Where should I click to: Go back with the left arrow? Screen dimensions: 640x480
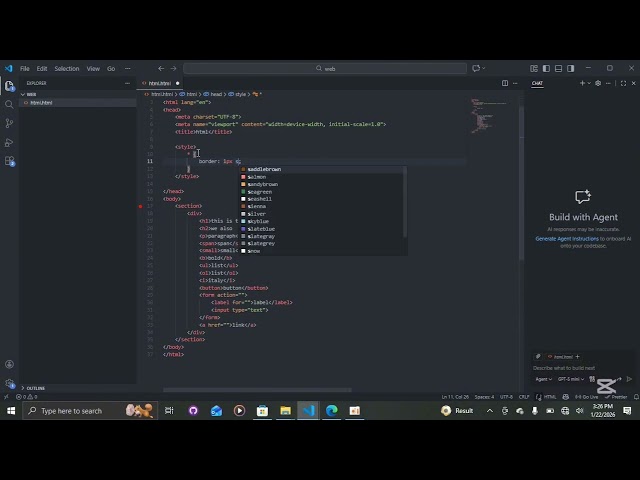(x=161, y=69)
